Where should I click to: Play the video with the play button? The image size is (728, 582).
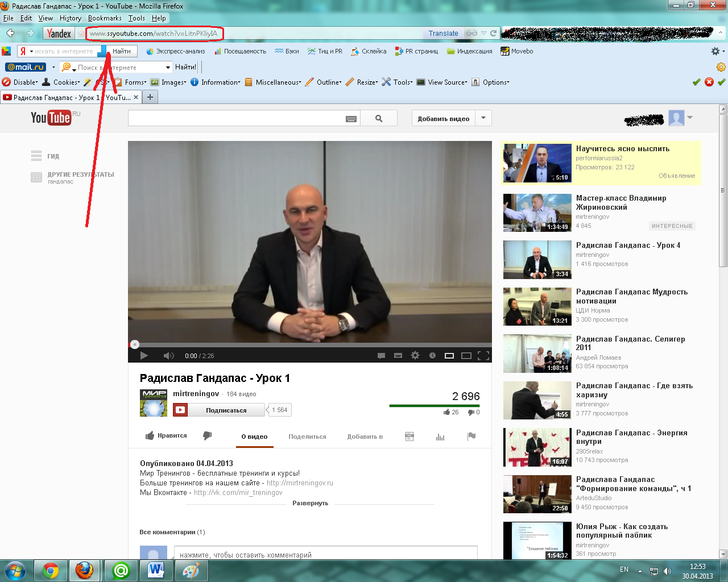[144, 356]
